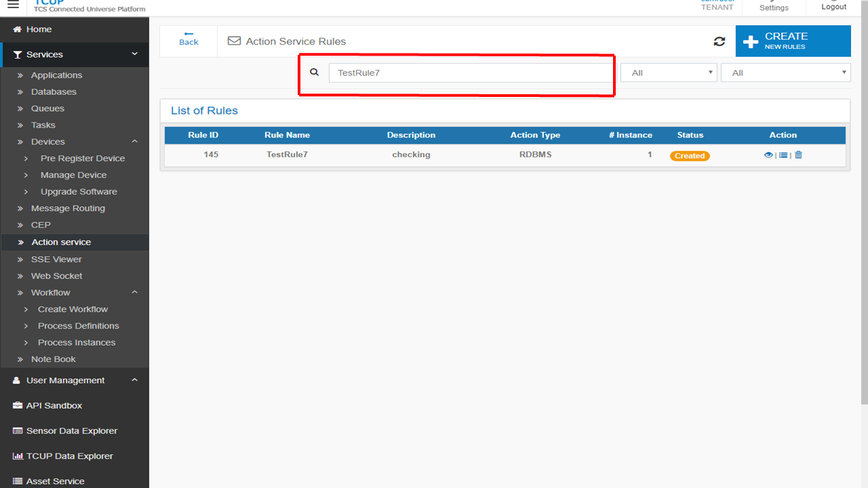Click the Asset Service list icon
This screenshot has height=488, width=868.
18,481
